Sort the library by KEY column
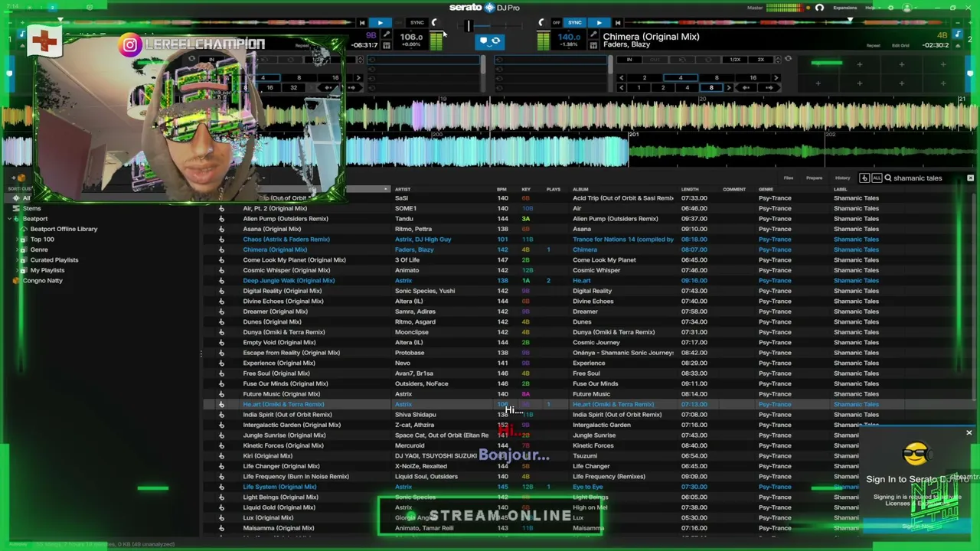 526,189
